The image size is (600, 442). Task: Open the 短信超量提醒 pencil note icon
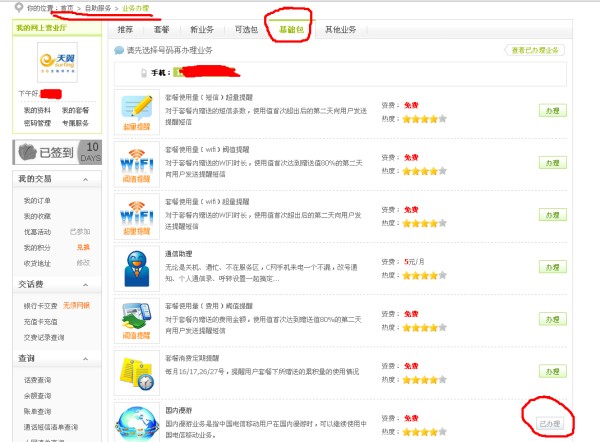pyautogui.click(x=137, y=112)
